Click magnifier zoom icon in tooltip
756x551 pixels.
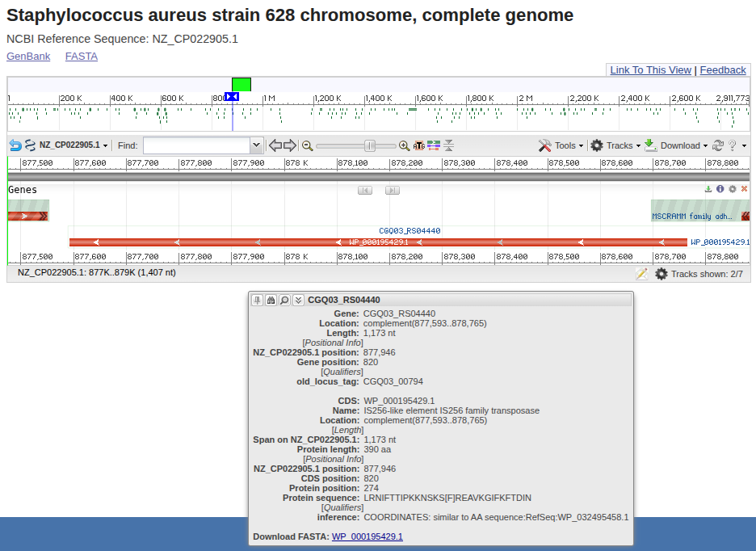tap(284, 300)
